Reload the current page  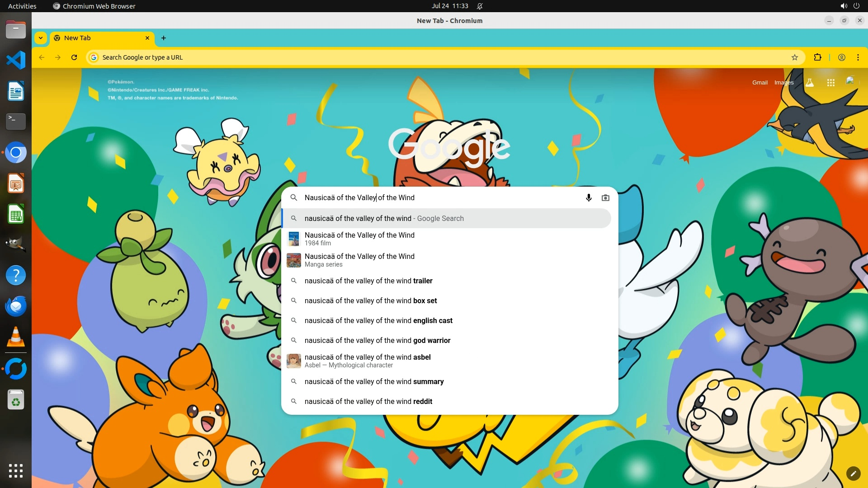click(74, 57)
